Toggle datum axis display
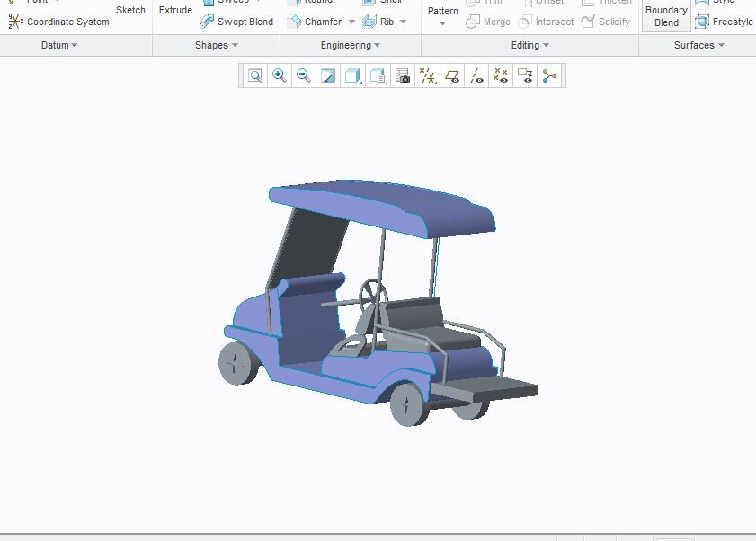The width and height of the screenshot is (756, 541). click(x=476, y=75)
